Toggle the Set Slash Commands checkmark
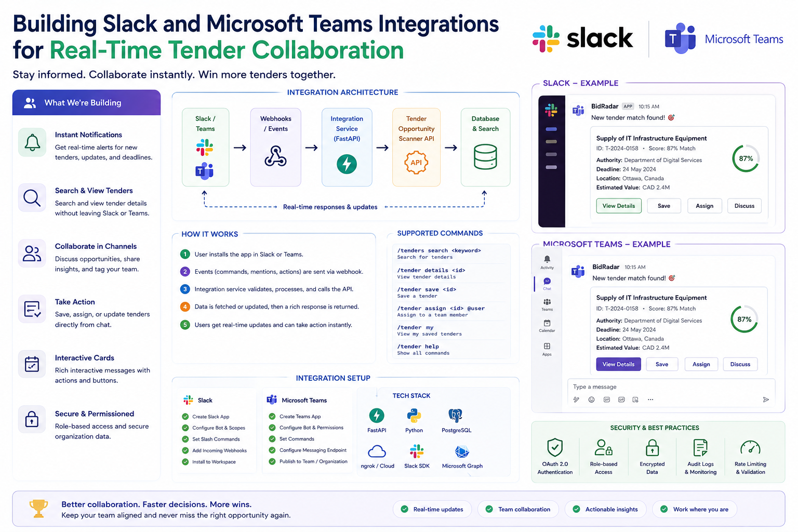The width and height of the screenshot is (798, 532). [x=185, y=439]
